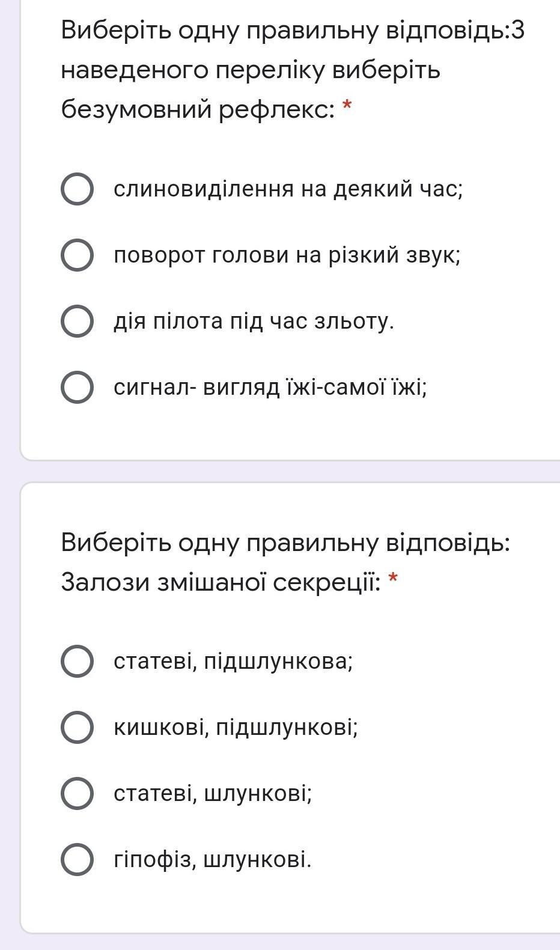This screenshot has height=950, width=560.
Task: Select the radio button for 'статеві, підшлункова'
Action: coord(77,661)
